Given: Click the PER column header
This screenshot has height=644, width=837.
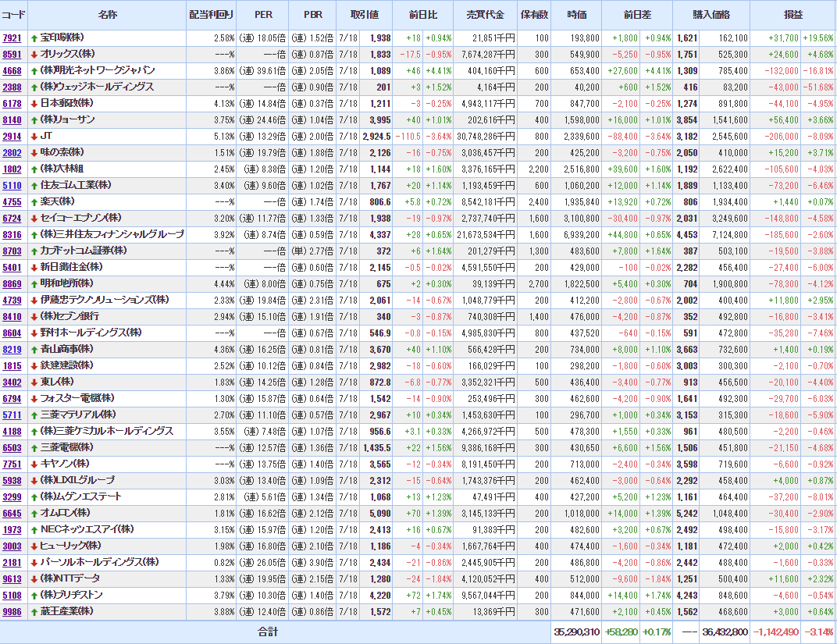Looking at the screenshot, I should (x=264, y=15).
